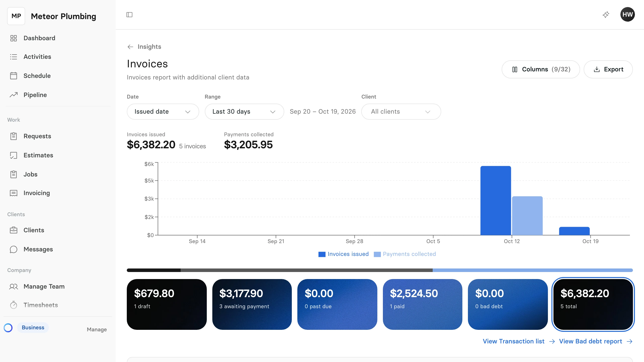Click the light blue Payments collected bar

[527, 216]
